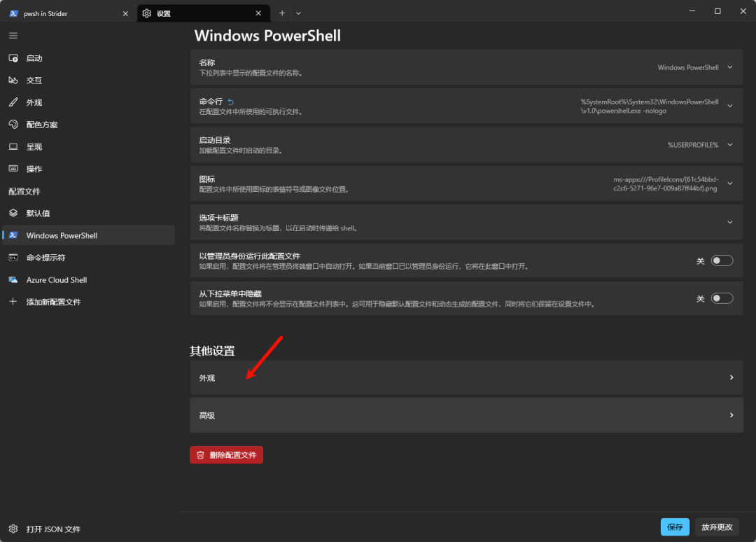Screen dimensions: 756x542
Task: Click the PowerShell icon on pwsh in Strider tab
Action: click(x=13, y=13)
